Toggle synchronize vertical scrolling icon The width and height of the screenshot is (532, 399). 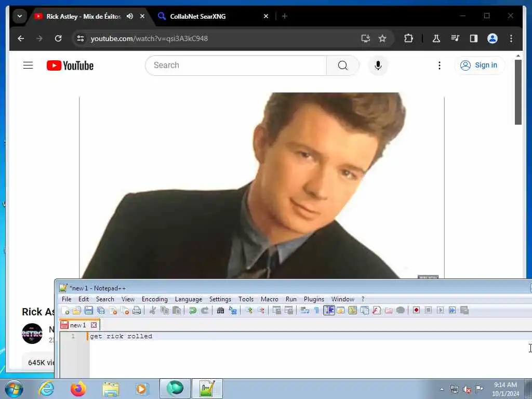[276, 310]
